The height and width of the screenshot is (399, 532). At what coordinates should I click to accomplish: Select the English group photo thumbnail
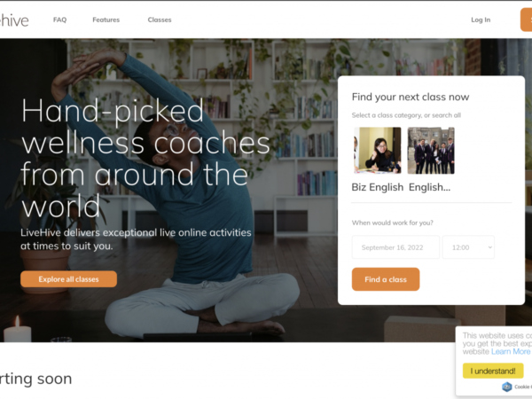[x=431, y=151]
